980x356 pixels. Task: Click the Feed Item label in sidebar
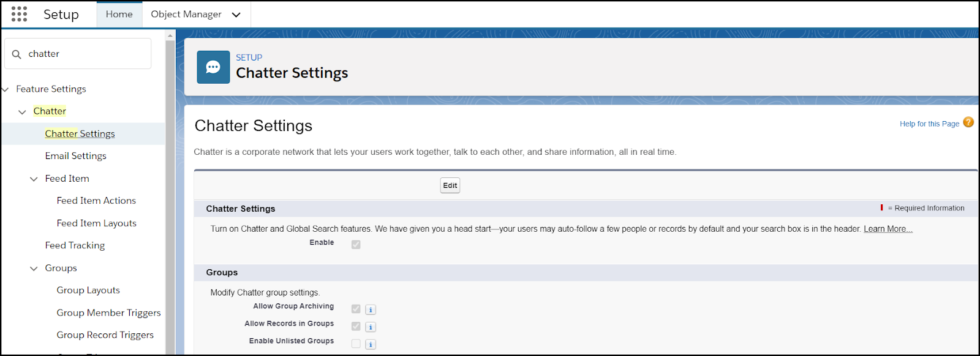pyautogui.click(x=67, y=179)
